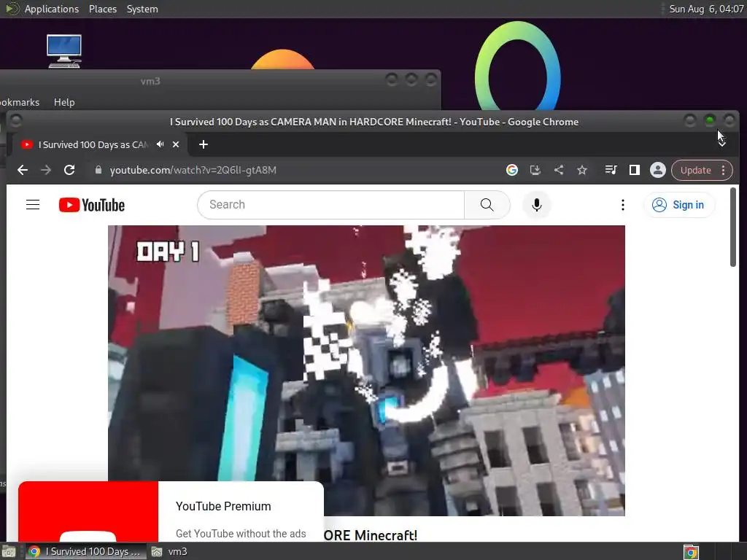Image resolution: width=747 pixels, height=560 pixels.
Task: Click the Google icon in address bar
Action: click(511, 170)
